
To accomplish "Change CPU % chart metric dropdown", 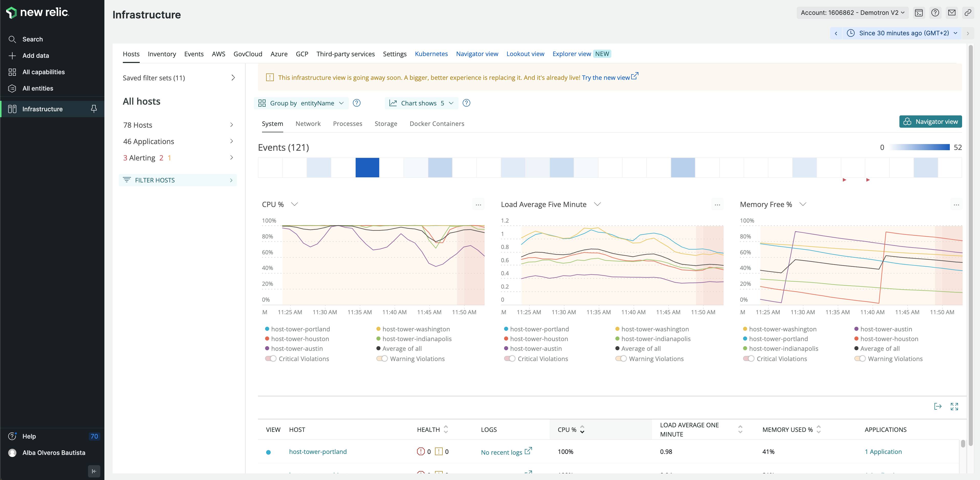I will tap(294, 204).
